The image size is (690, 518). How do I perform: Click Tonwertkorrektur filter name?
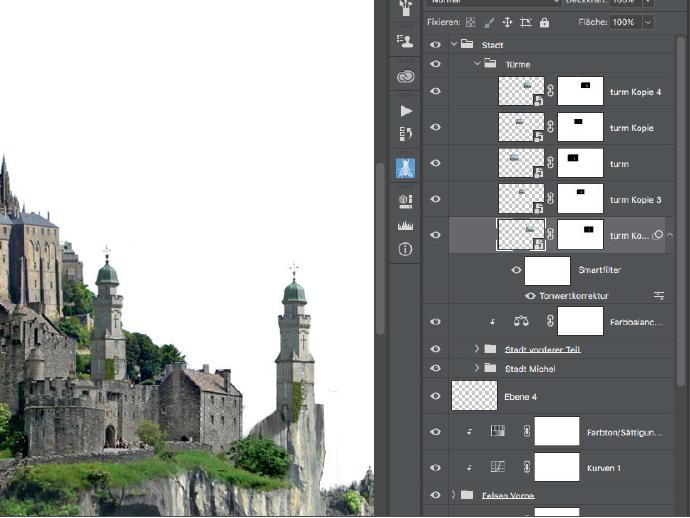pyautogui.click(x=574, y=296)
